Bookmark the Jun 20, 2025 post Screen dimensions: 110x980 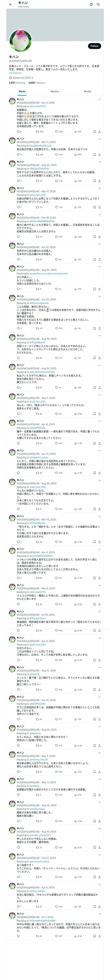pos(95,328)
